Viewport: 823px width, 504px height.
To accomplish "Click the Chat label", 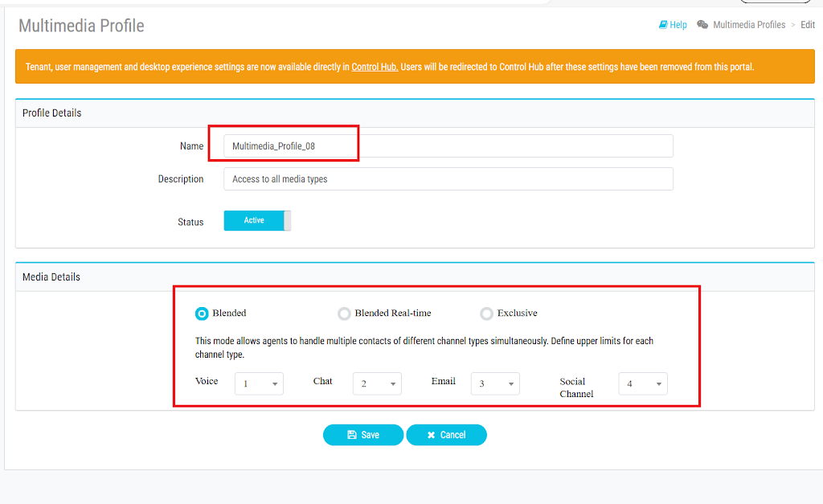I will click(x=323, y=381).
